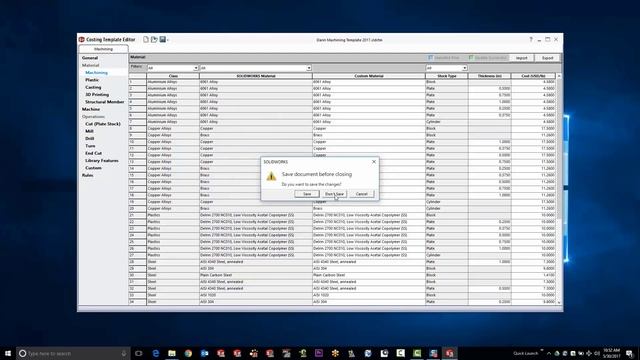Open the Class filter dropdown
Viewport: 640px width, 360px height.
tap(196, 68)
